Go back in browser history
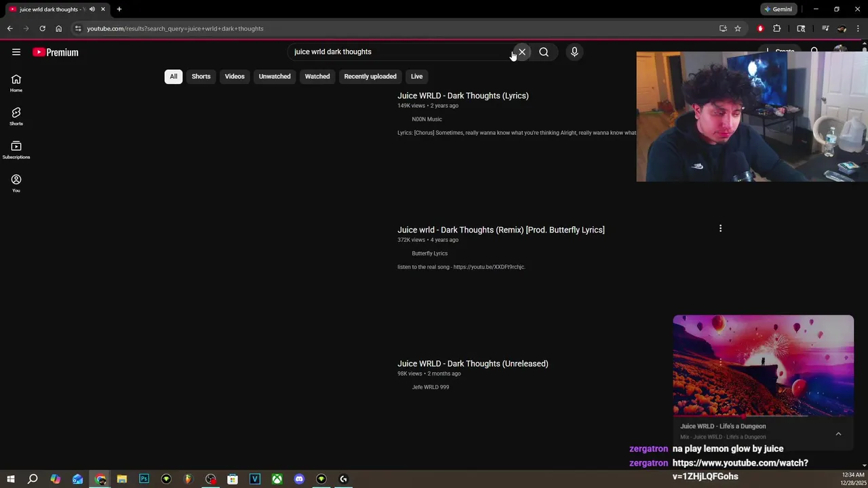The width and height of the screenshot is (868, 488). click(9, 28)
